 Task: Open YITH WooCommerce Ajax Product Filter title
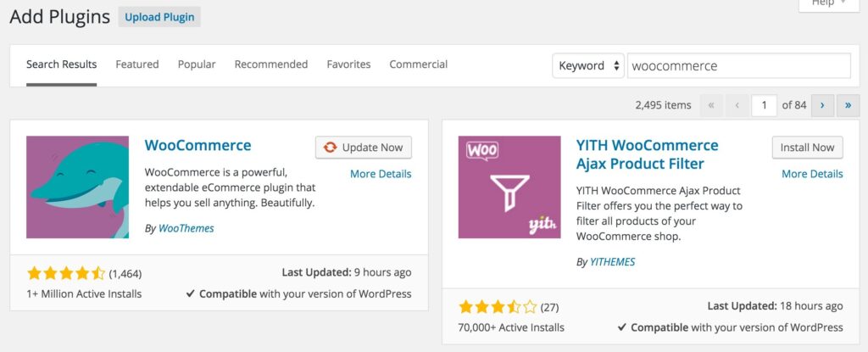[x=647, y=154]
